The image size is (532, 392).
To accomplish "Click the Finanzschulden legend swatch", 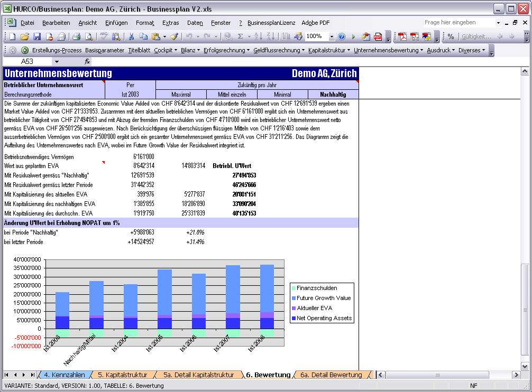I will pos(293,288).
